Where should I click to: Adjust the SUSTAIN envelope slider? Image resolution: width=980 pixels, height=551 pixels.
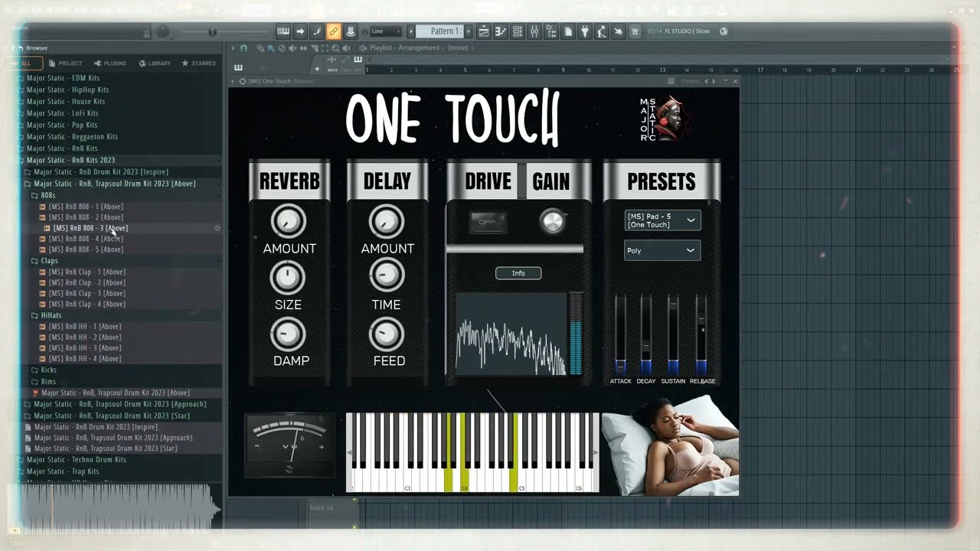pos(673,334)
